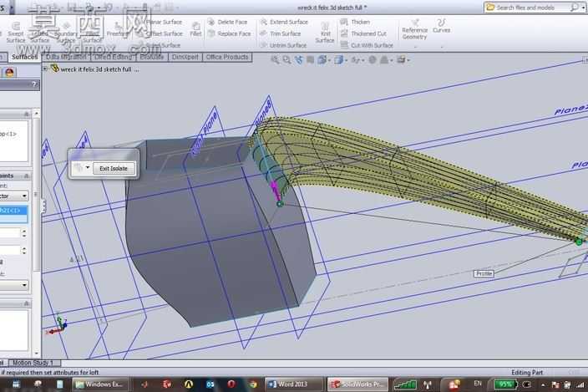
Task: Click the battery 95% indicator
Action: (505, 384)
